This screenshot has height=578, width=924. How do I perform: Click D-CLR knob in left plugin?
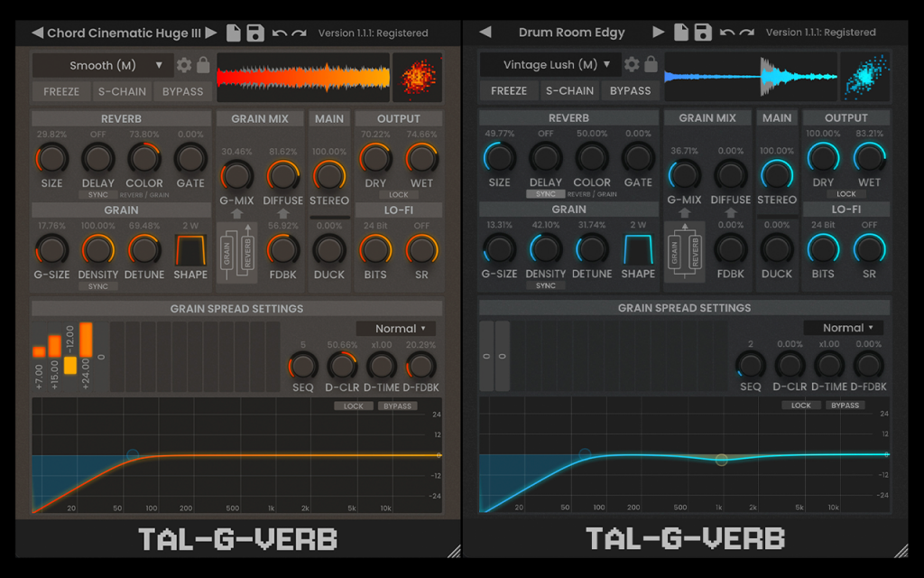pyautogui.click(x=342, y=366)
